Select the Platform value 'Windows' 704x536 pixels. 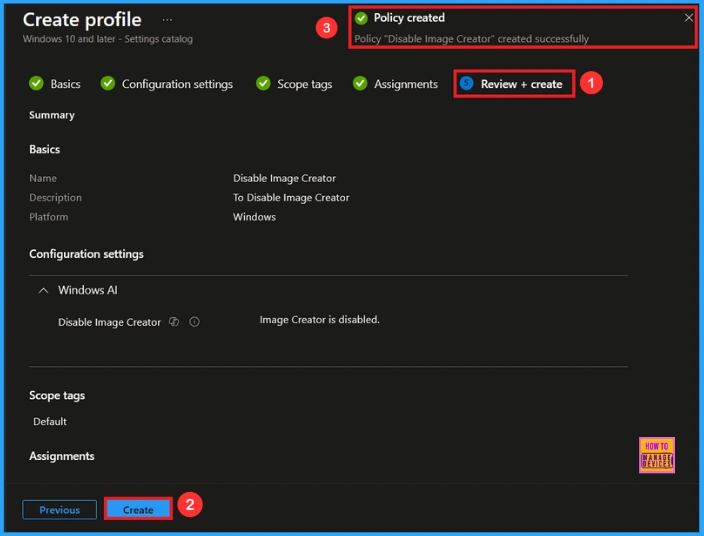(x=254, y=217)
